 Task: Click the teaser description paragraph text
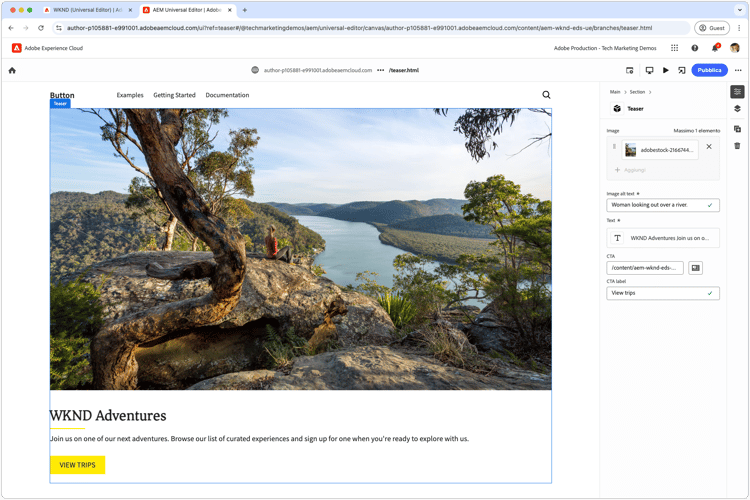(259, 439)
